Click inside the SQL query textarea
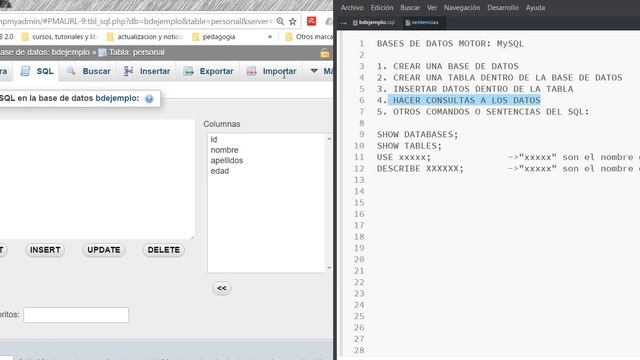640x360 pixels. pyautogui.click(x=96, y=179)
